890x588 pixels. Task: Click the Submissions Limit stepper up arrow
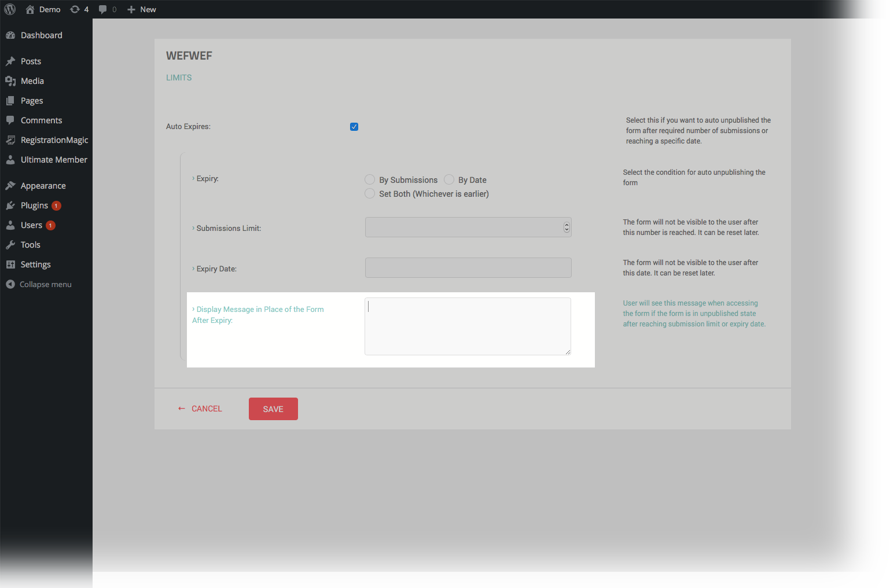coord(567,224)
